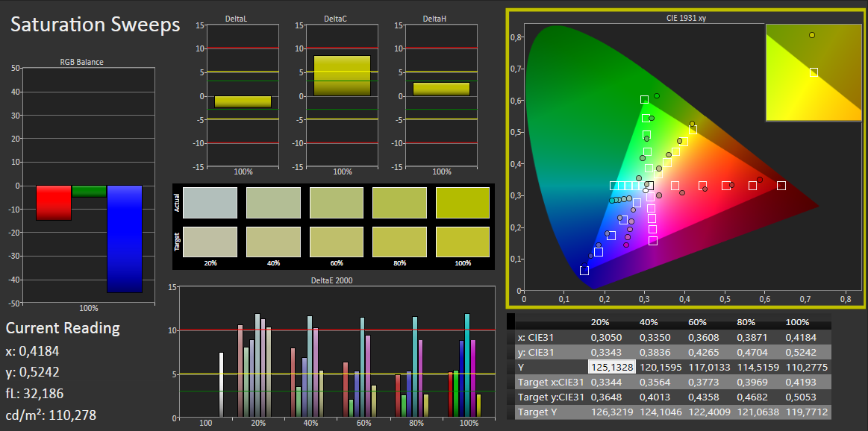Click the blue bar in RGB Balance
The image size is (868, 431).
click(125, 239)
